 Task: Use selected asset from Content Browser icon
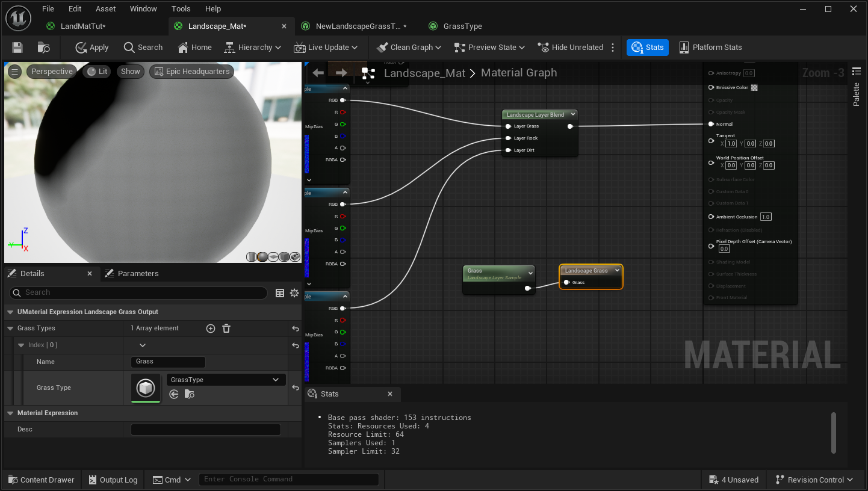[x=174, y=394]
